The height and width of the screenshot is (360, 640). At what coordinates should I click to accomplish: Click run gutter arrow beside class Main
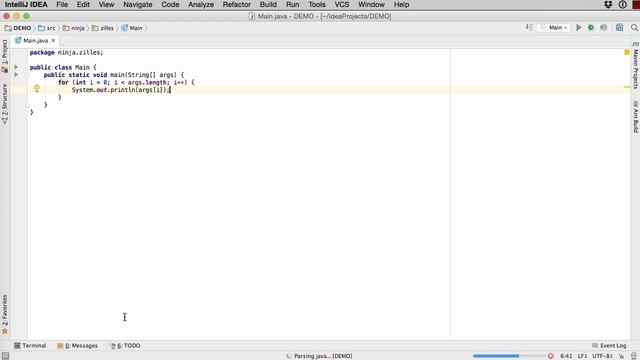pos(16,67)
